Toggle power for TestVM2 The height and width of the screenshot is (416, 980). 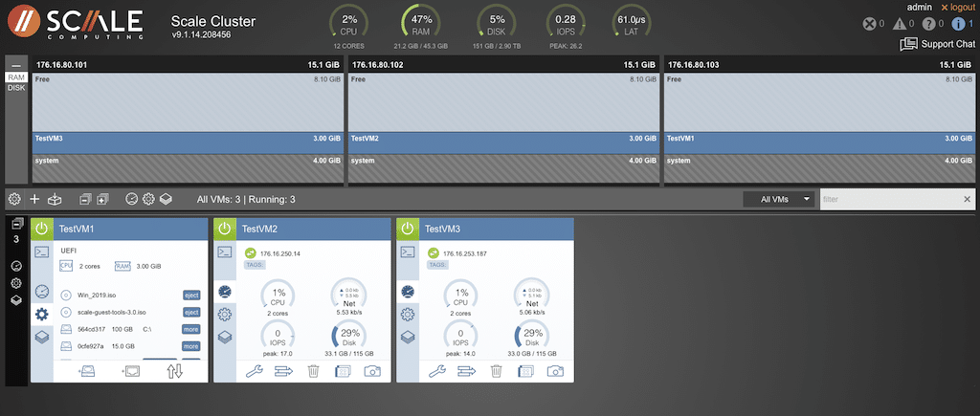(x=224, y=229)
